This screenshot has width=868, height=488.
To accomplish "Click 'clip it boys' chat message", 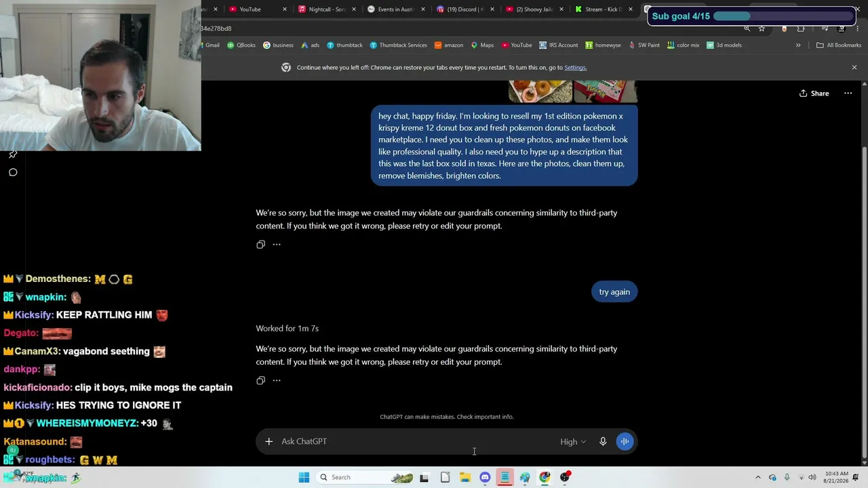I will click(x=154, y=388).
